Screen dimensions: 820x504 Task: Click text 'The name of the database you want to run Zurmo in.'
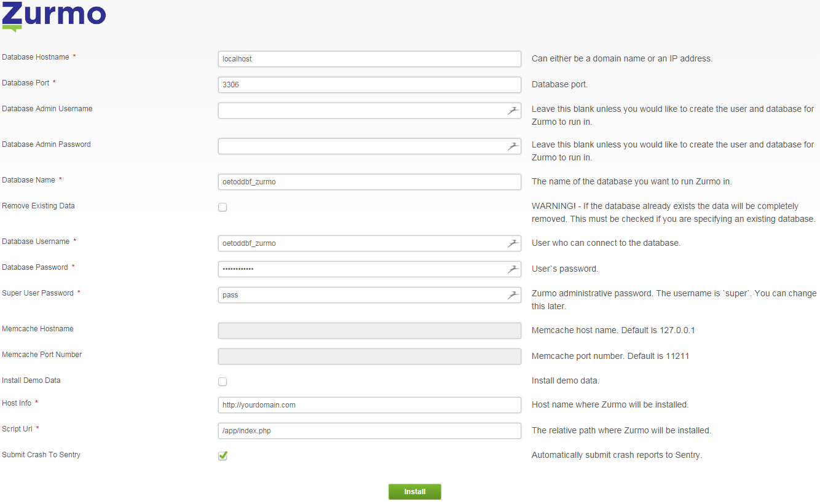click(632, 182)
